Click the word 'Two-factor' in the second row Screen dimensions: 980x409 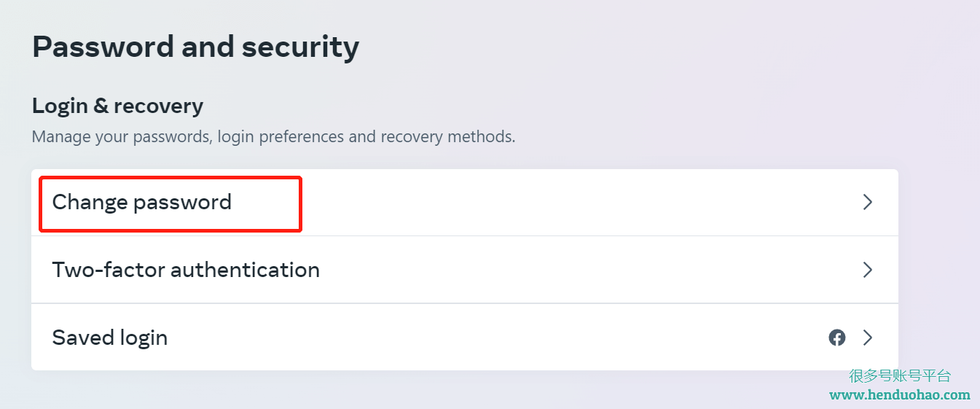(x=109, y=270)
